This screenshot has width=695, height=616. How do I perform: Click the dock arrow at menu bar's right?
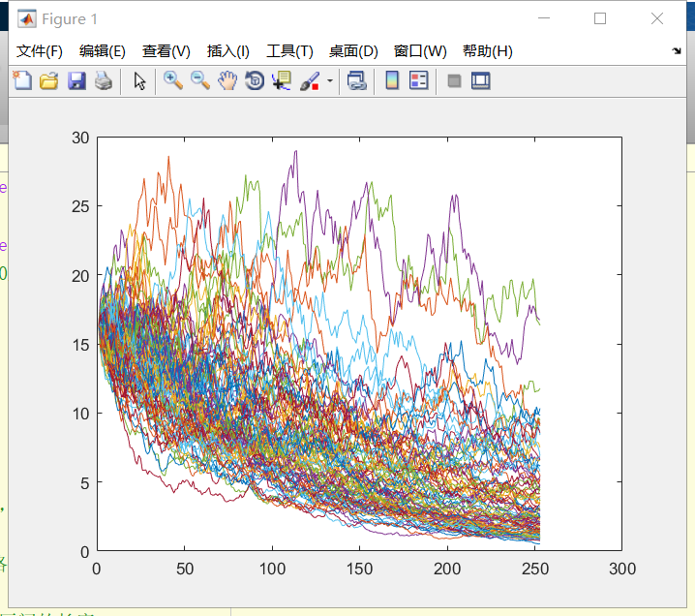(x=676, y=50)
